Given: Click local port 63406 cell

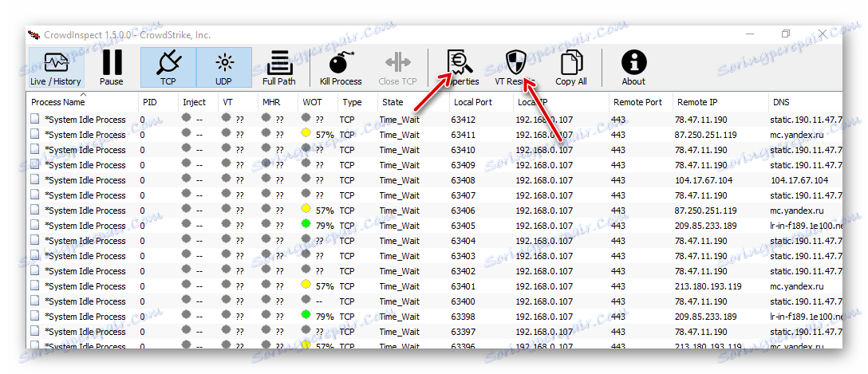Looking at the screenshot, I should [464, 211].
